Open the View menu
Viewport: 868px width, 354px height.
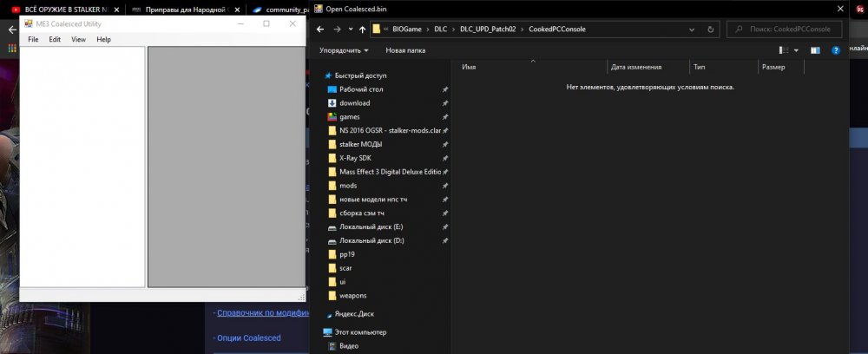[78, 39]
